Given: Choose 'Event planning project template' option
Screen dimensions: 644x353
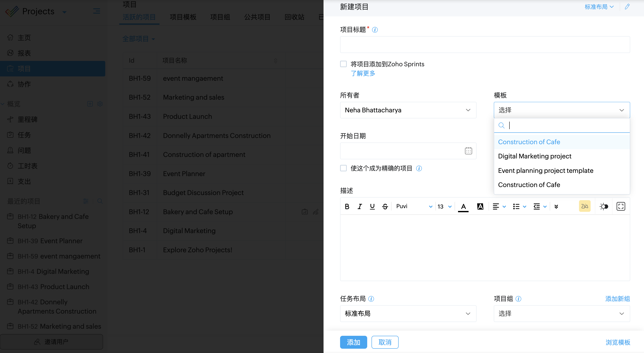Looking at the screenshot, I should (545, 170).
